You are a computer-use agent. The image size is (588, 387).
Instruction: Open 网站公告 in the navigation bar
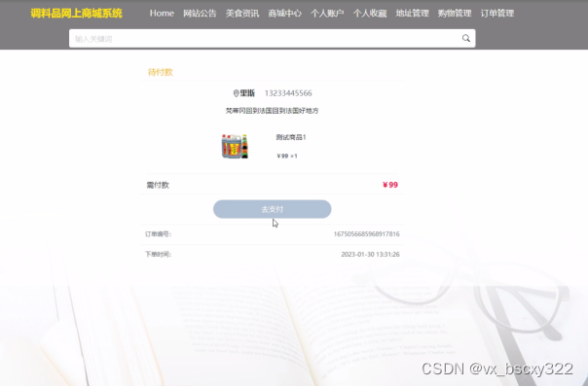pyautogui.click(x=200, y=14)
